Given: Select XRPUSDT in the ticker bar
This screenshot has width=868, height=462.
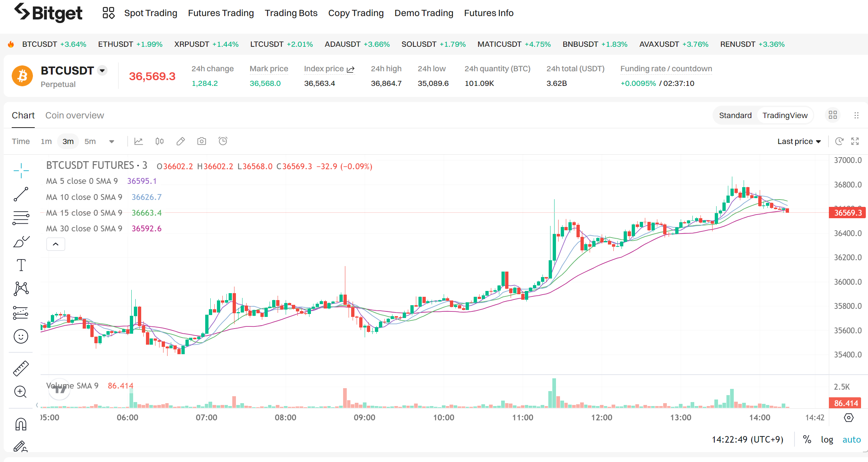Looking at the screenshot, I should pos(206,44).
